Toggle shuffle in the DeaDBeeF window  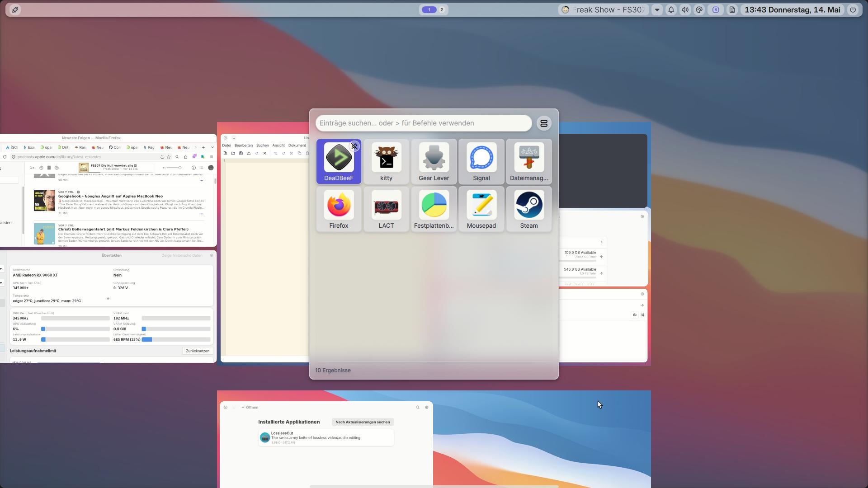(642, 315)
